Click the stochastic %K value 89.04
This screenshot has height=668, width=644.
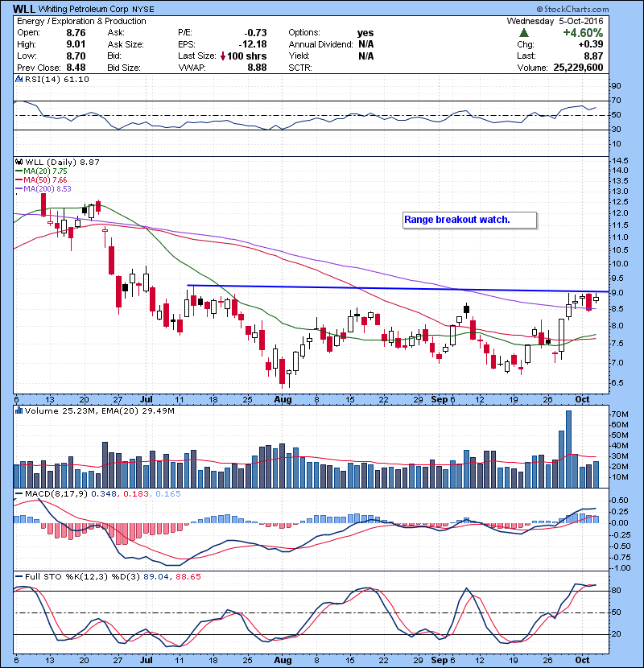tap(155, 576)
